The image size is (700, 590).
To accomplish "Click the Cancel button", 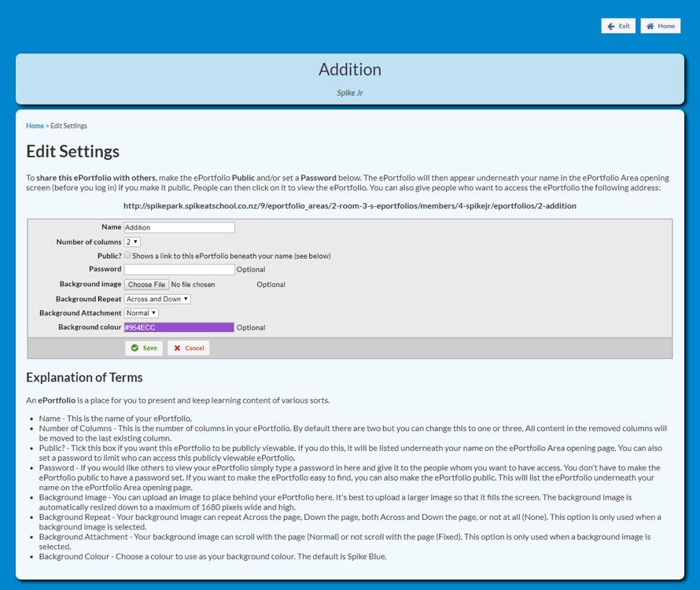I will [188, 348].
